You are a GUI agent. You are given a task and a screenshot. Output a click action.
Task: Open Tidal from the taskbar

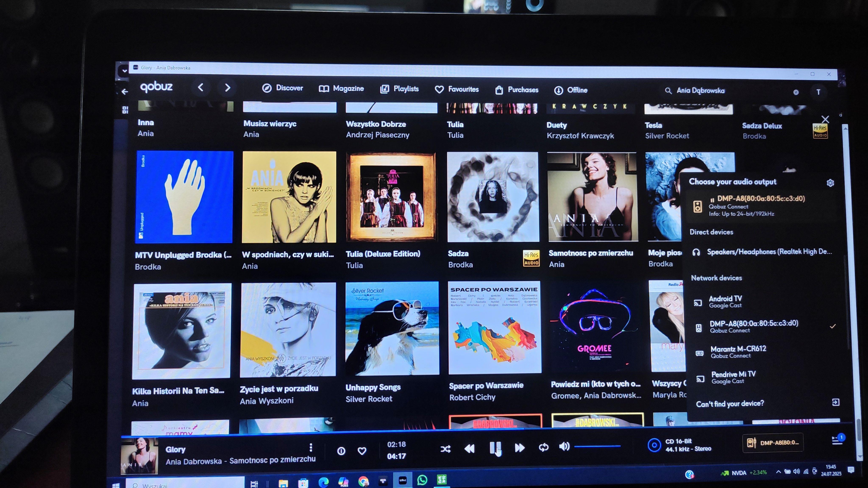point(383,481)
